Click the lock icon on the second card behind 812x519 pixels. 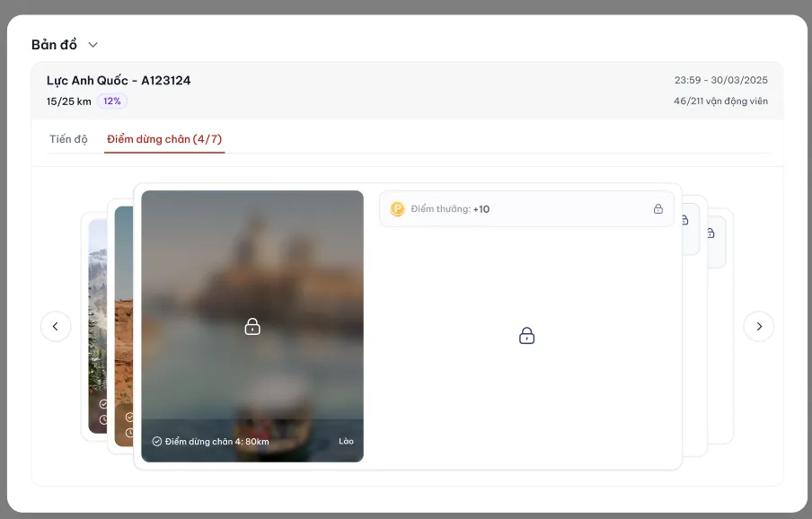click(x=686, y=220)
